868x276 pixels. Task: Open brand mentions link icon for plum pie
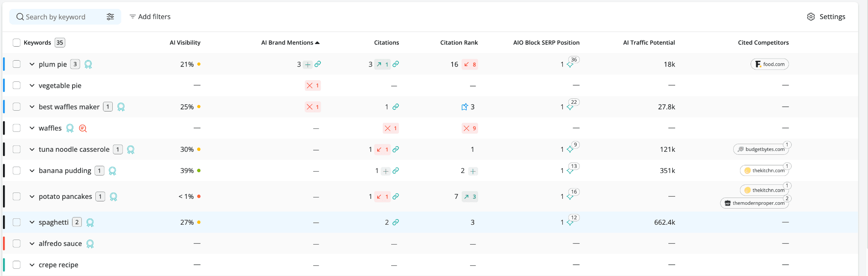tap(317, 64)
